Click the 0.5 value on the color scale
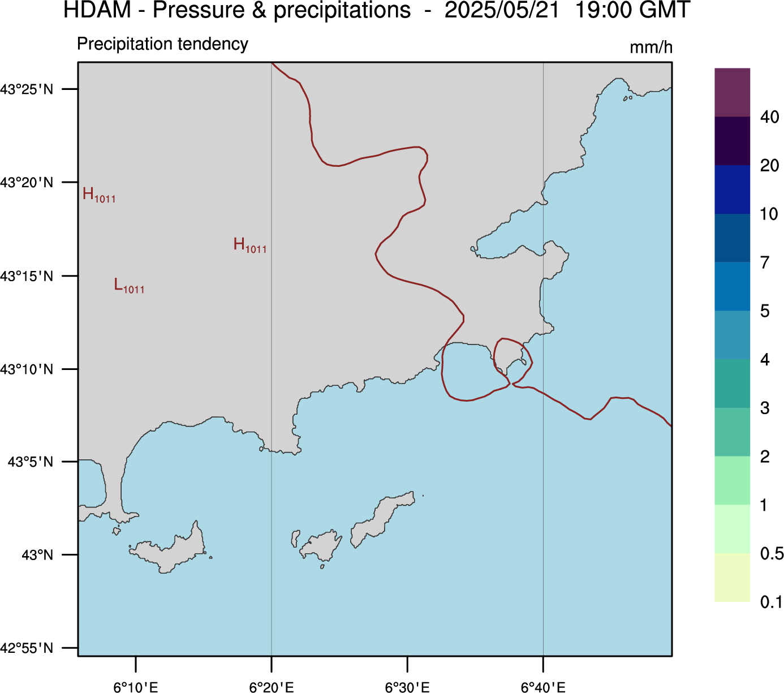The image size is (784, 693). tap(772, 553)
